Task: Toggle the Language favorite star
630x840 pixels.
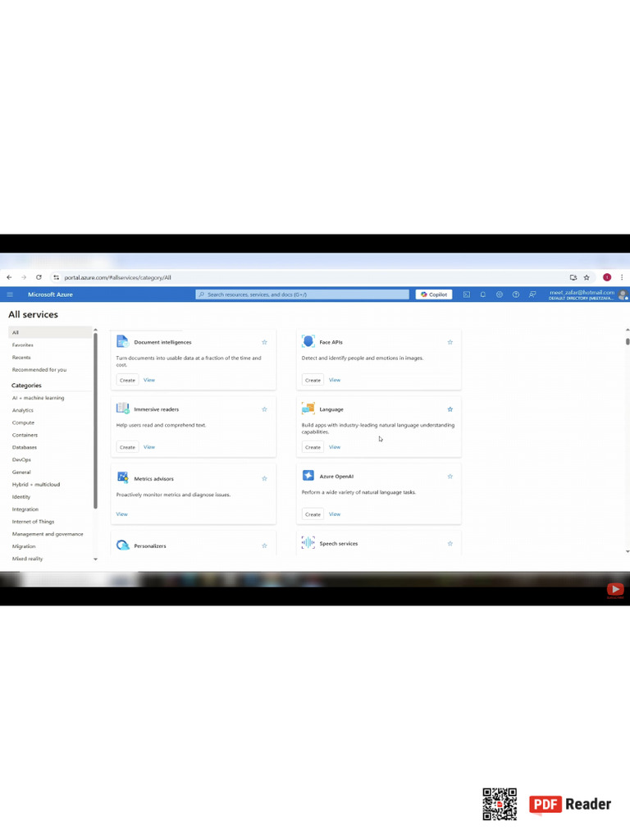Action: tap(450, 409)
